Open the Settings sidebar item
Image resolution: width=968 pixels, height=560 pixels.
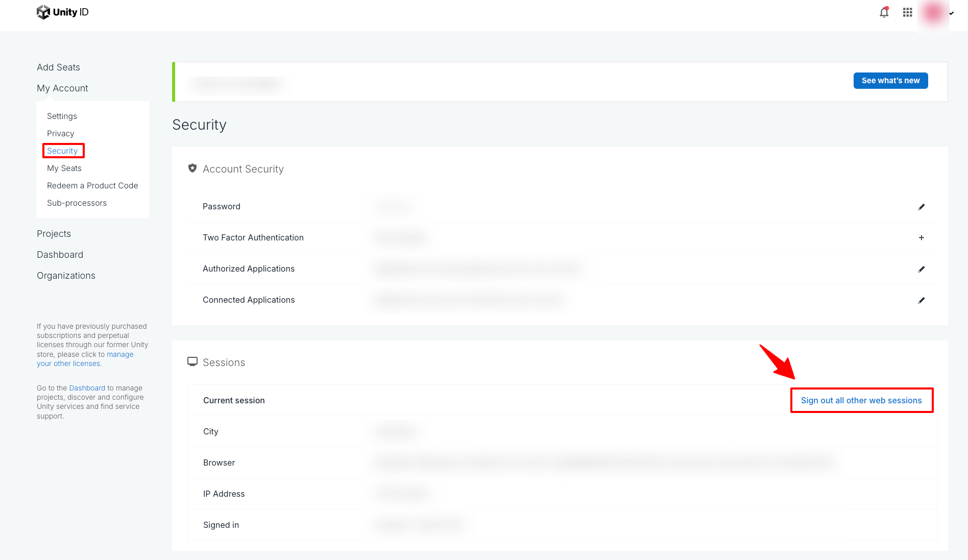click(x=62, y=116)
